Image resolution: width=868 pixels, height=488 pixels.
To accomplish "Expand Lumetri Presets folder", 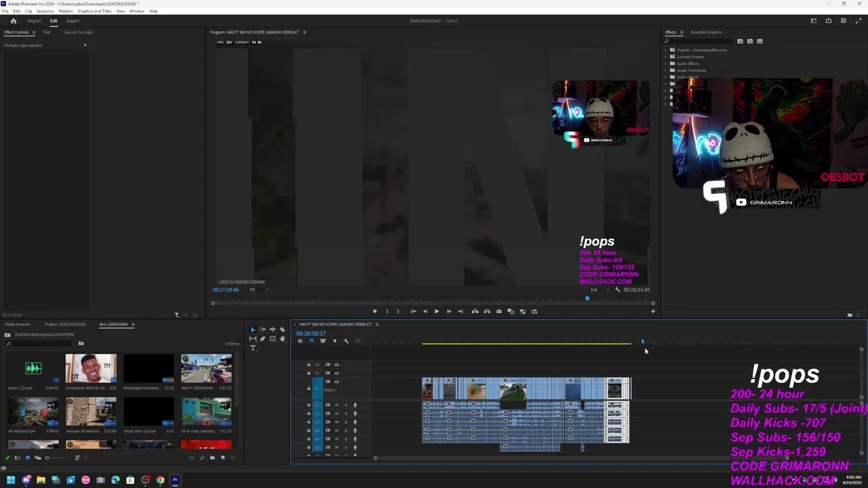I will pyautogui.click(x=666, y=57).
